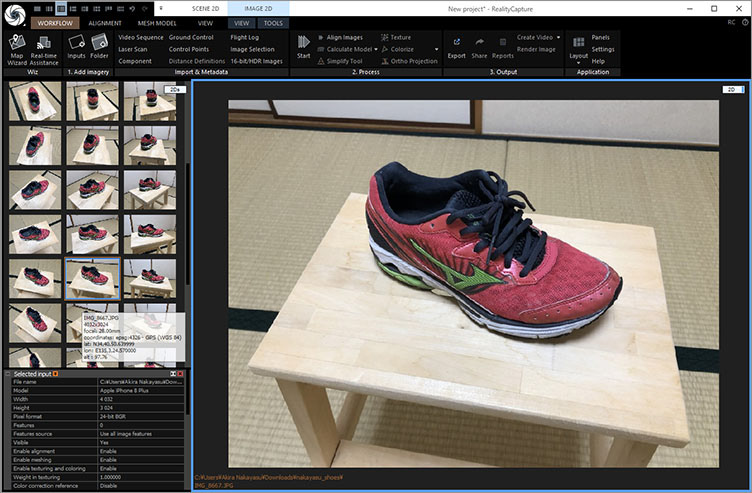Toggle Enable texturing and coloring value
The width and height of the screenshot is (752, 493).
click(x=141, y=469)
